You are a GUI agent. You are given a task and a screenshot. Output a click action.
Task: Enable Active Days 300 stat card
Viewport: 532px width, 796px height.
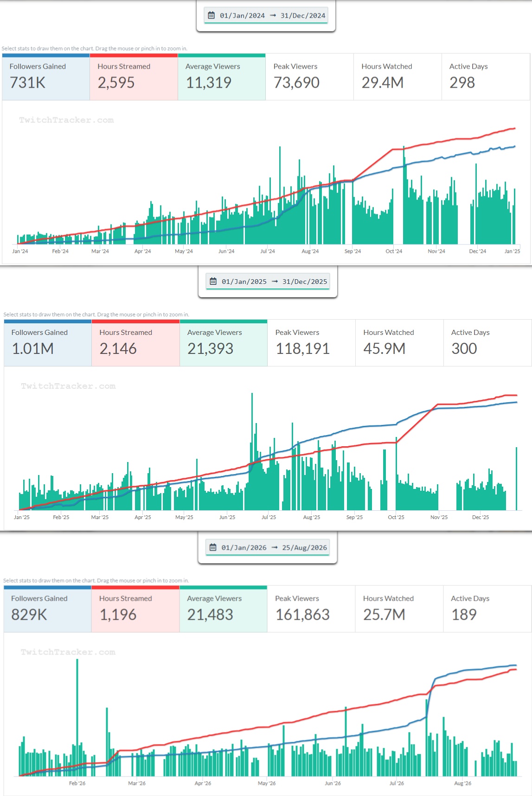[487, 343]
